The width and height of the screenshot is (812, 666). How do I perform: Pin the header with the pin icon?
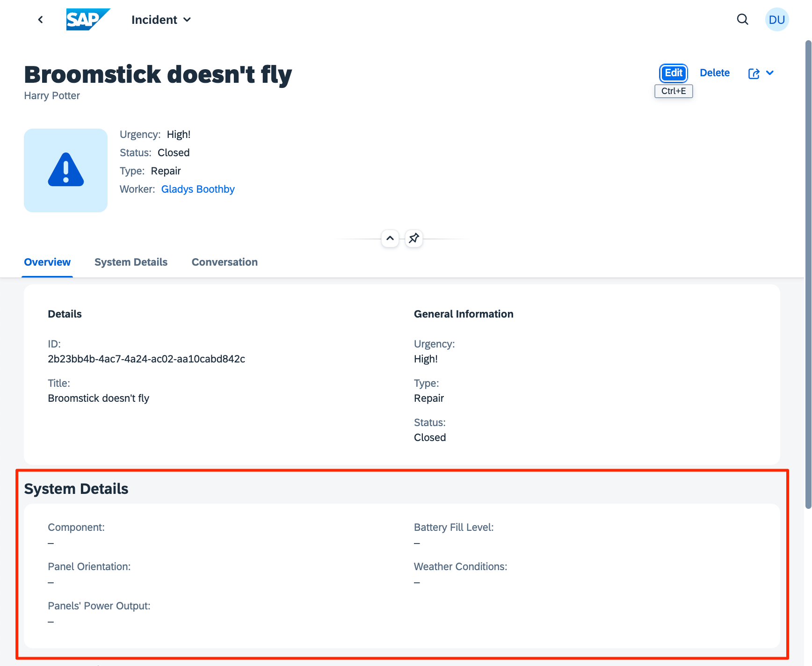(414, 239)
